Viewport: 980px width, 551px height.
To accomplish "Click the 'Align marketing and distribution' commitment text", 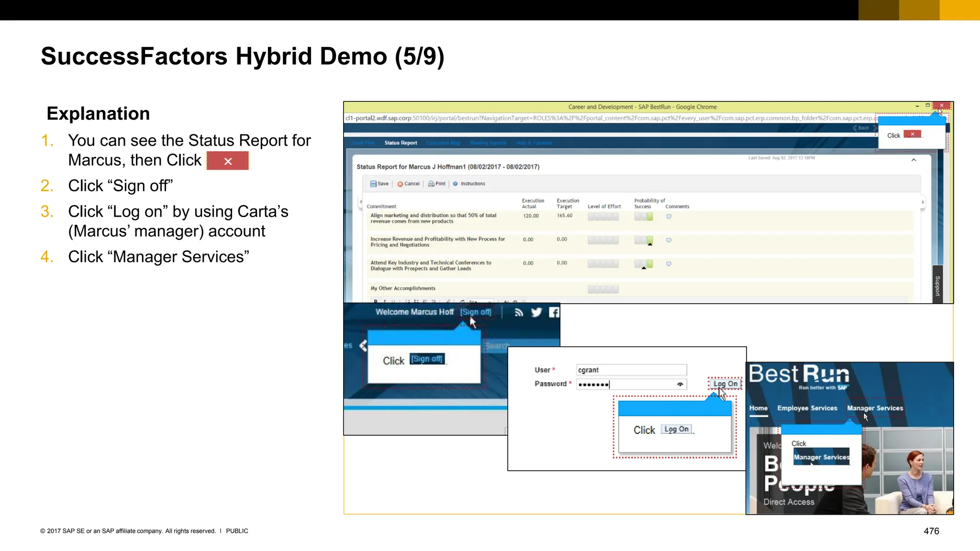I will point(433,219).
